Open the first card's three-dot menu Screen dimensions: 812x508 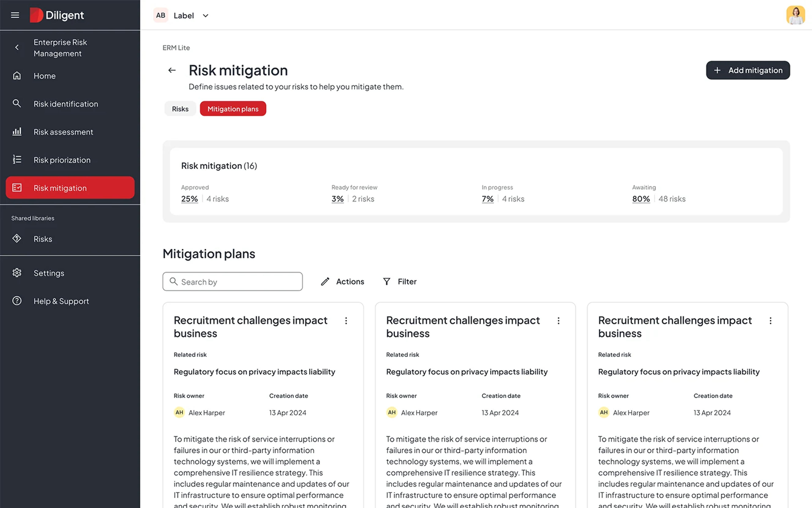pyautogui.click(x=346, y=321)
